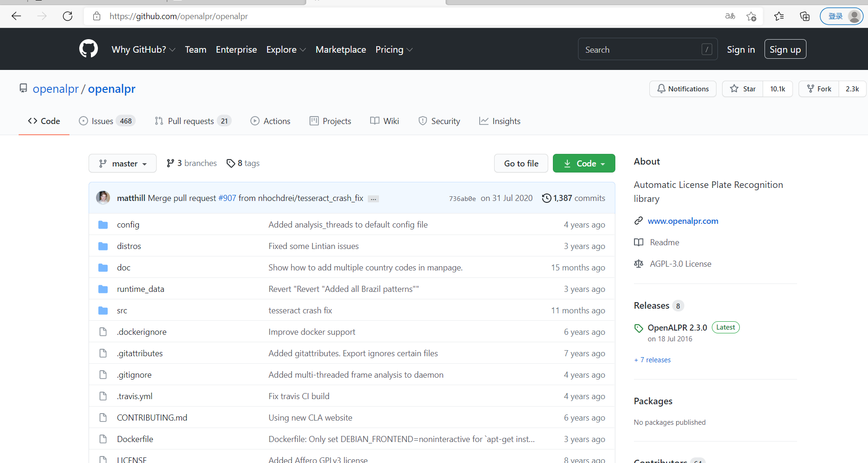Image resolution: width=868 pixels, height=463 pixels.
Task: Add page to favorites star icon
Action: pyautogui.click(x=751, y=16)
